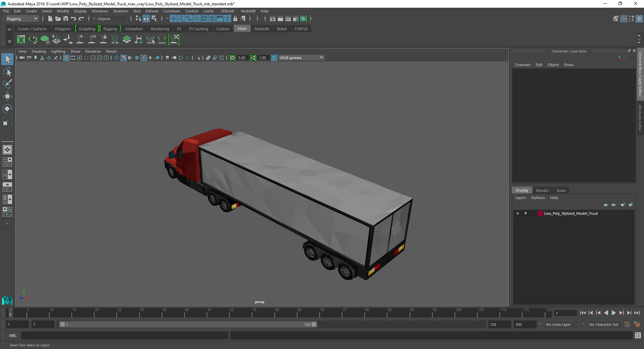Open layer editor Options menu
Image resolution: width=644 pixels, height=349 pixels.
coord(538,198)
